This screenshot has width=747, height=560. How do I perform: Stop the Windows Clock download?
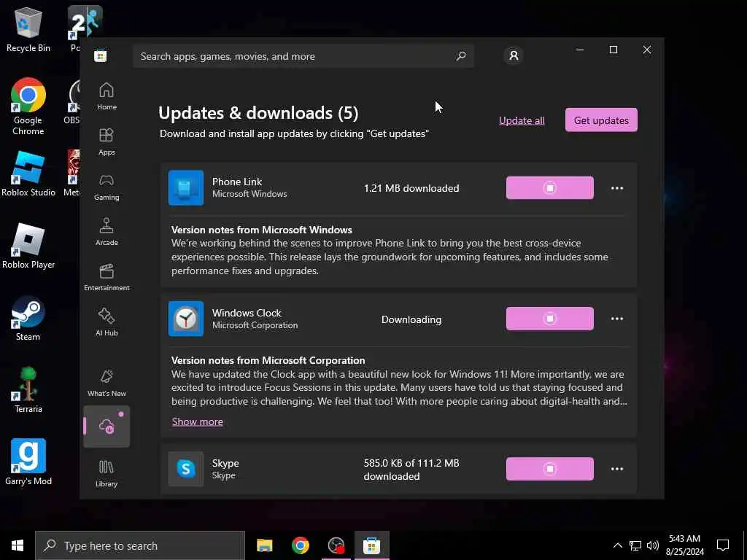pos(550,319)
